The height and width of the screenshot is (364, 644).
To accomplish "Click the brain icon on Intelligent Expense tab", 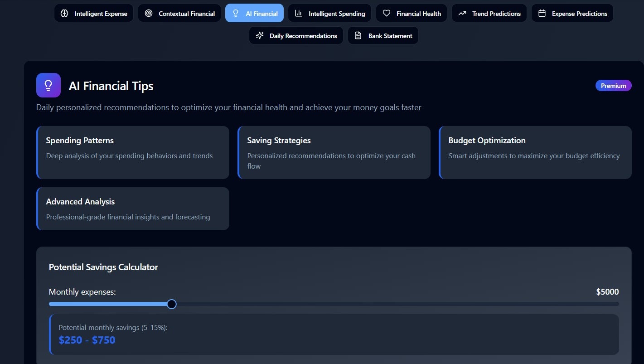I will 64,13.
